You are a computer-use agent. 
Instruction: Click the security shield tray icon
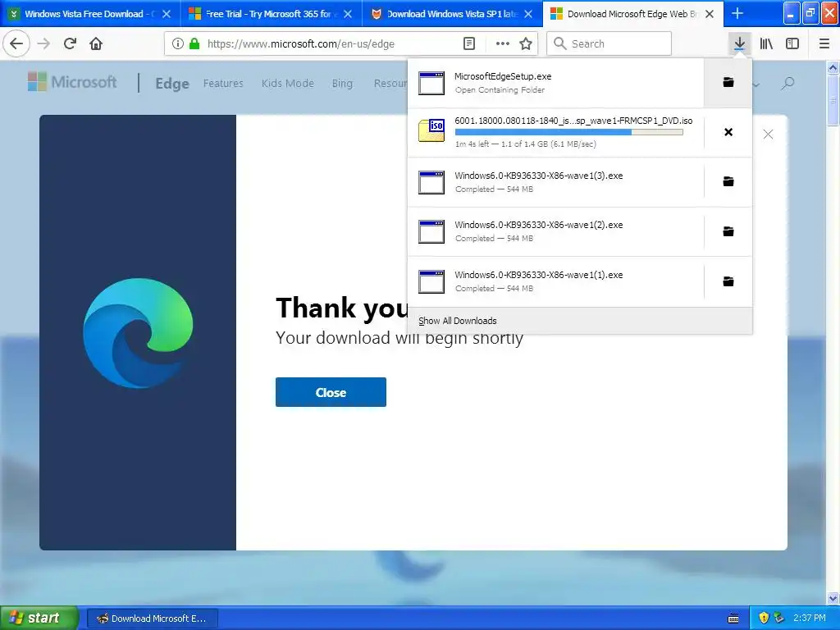pyautogui.click(x=764, y=618)
